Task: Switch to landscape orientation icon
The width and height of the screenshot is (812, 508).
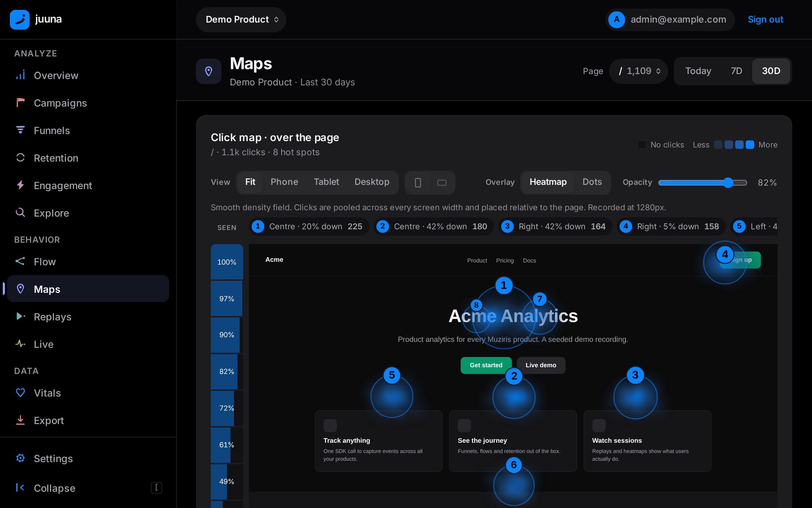Action: pyautogui.click(x=442, y=182)
